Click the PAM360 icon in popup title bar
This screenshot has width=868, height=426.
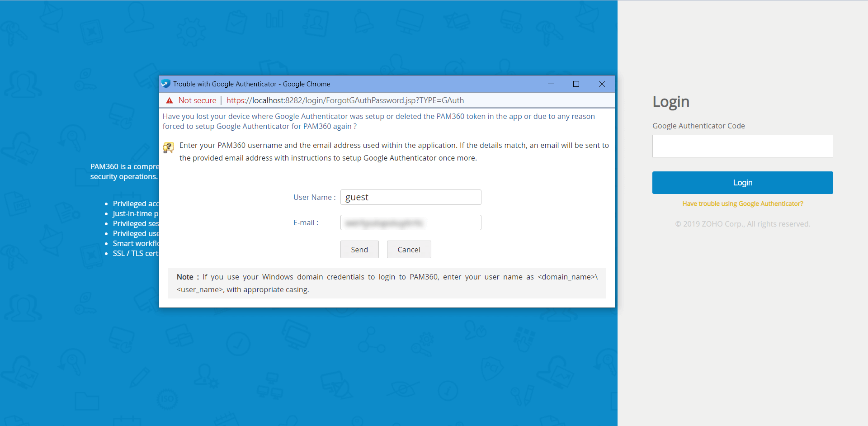pos(166,84)
